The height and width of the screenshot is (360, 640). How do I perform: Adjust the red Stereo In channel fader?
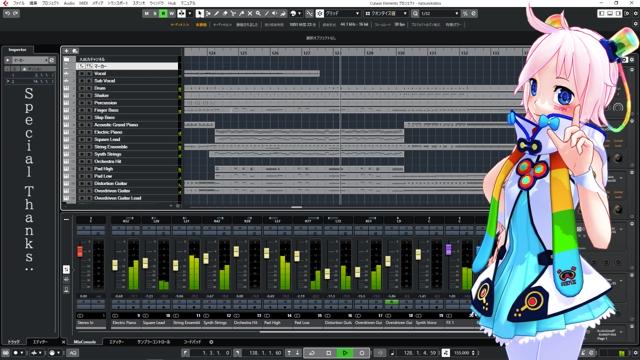(x=80, y=251)
